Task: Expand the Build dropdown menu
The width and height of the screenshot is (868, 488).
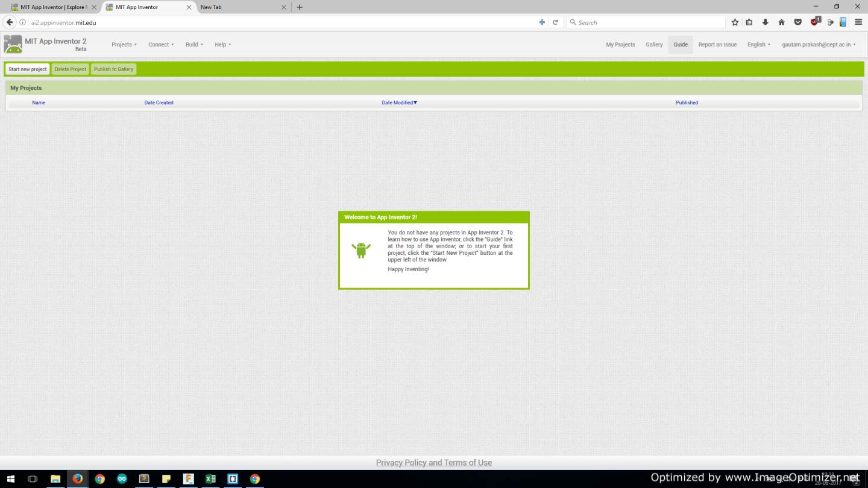Action: pos(194,45)
